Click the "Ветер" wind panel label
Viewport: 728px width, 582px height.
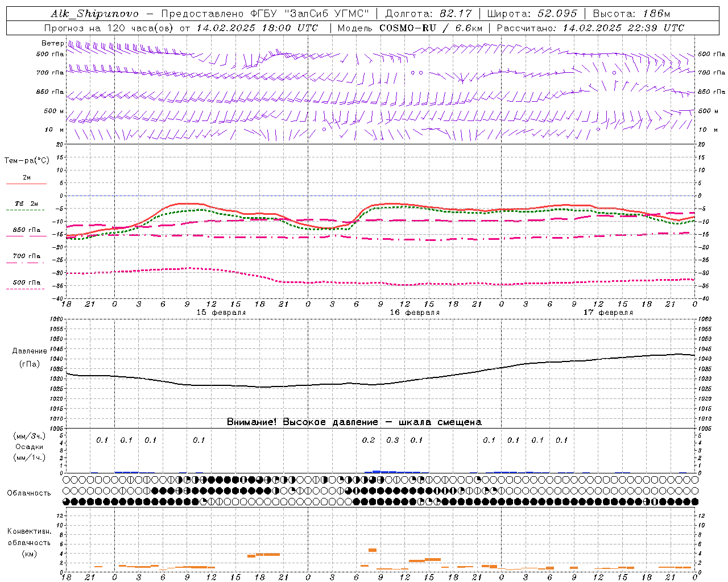(x=52, y=43)
